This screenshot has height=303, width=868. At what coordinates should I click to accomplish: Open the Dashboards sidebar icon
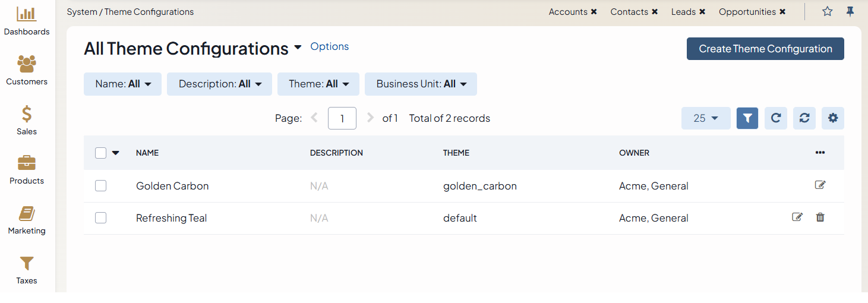point(27,14)
